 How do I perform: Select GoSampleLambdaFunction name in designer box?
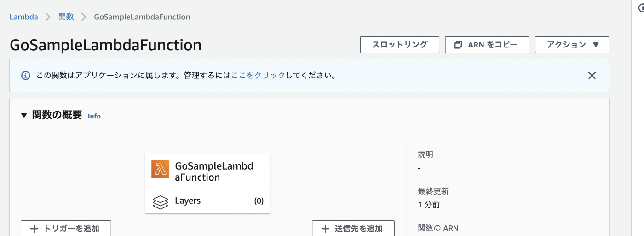[214, 171]
